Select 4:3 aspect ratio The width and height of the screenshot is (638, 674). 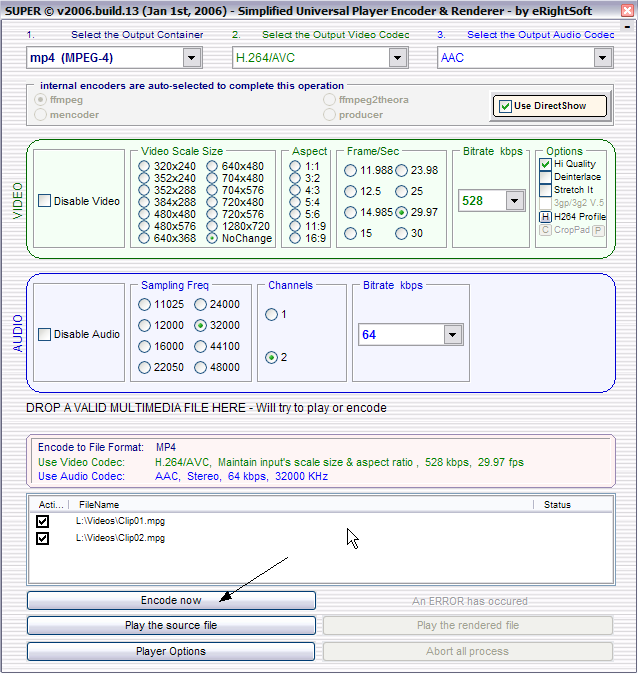coord(295,190)
